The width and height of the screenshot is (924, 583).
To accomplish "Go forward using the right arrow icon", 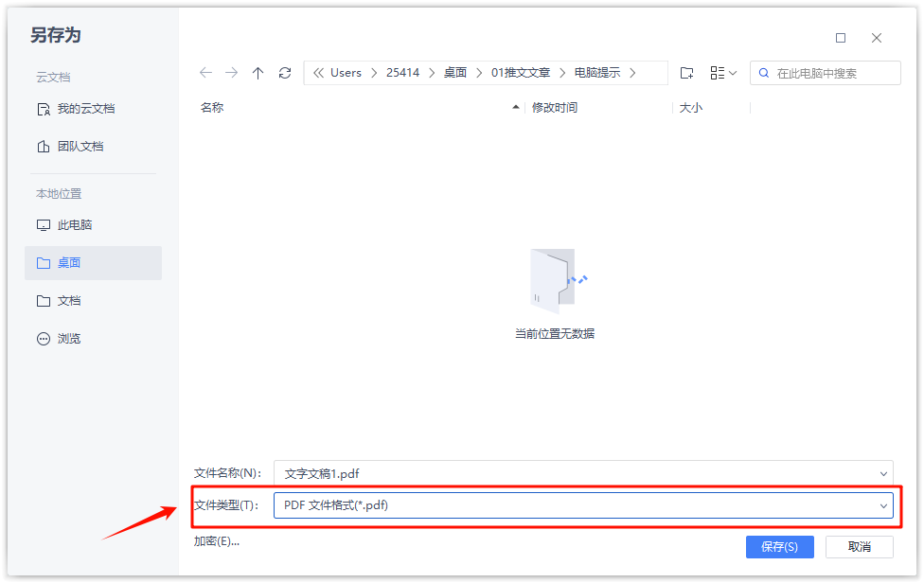I will coord(232,73).
